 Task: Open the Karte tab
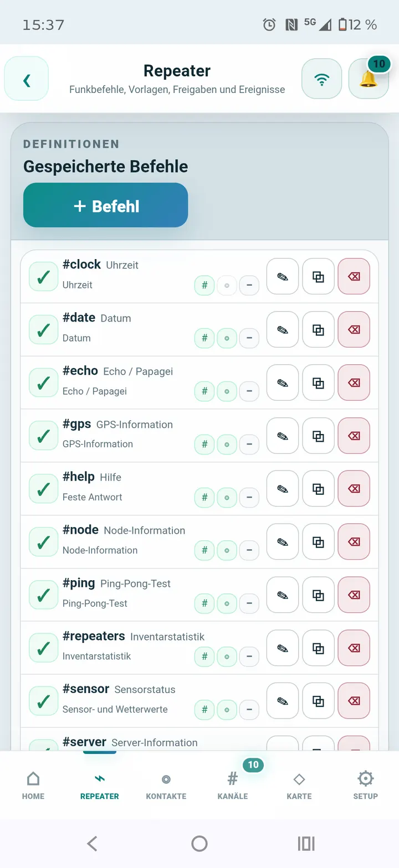[299, 785]
